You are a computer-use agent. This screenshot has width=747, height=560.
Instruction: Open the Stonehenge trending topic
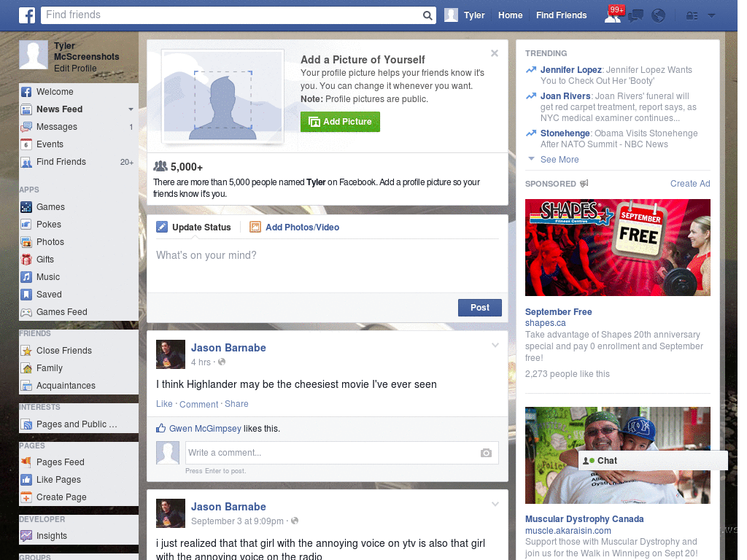point(565,133)
